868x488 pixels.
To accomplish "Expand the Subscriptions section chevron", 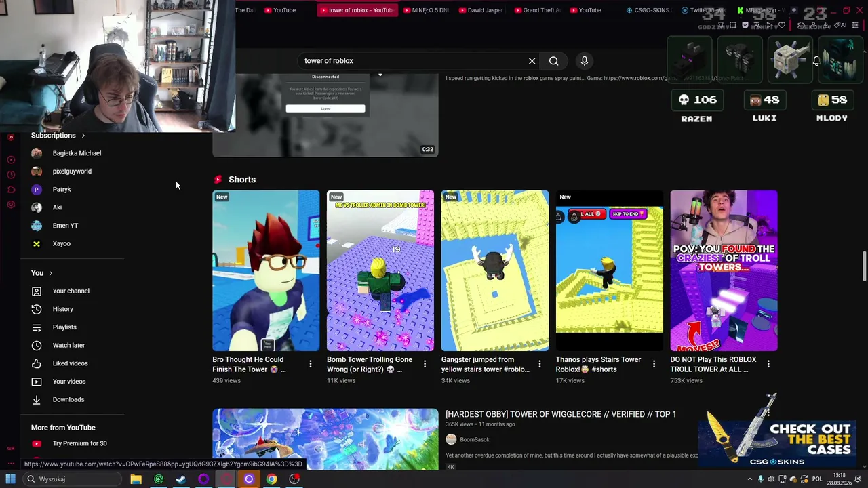I will coord(83,136).
